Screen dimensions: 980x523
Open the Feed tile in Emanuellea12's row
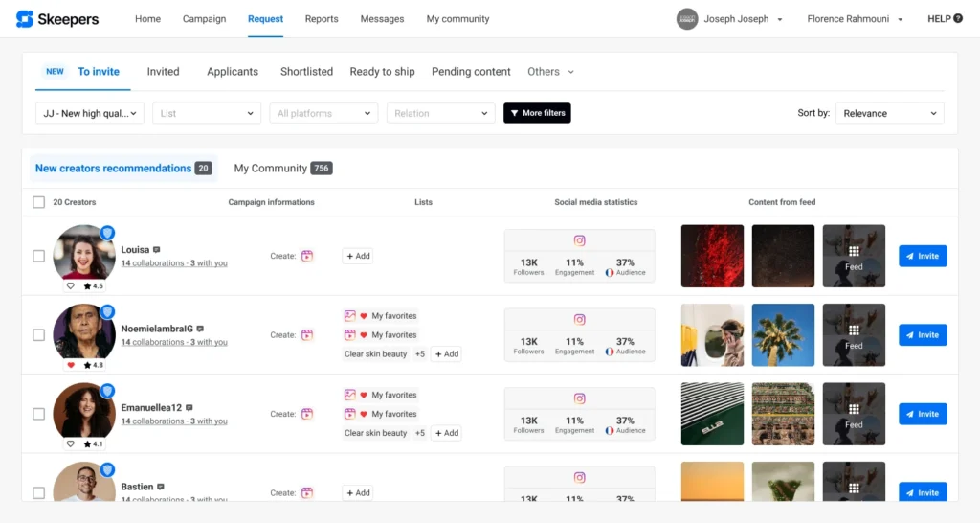tap(854, 414)
